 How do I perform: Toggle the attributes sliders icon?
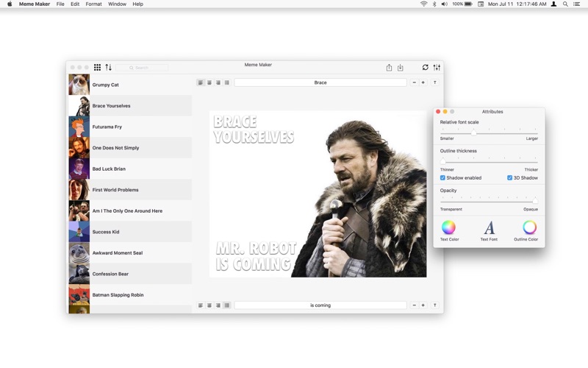(x=437, y=67)
